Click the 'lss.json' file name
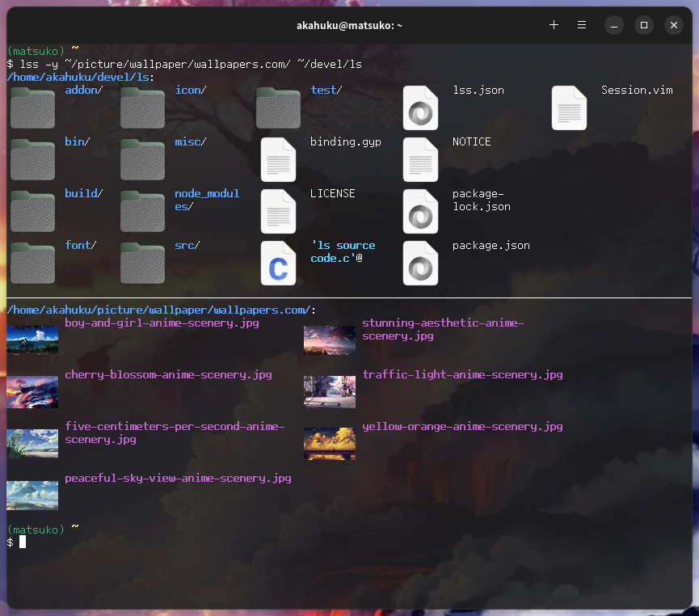 point(478,90)
